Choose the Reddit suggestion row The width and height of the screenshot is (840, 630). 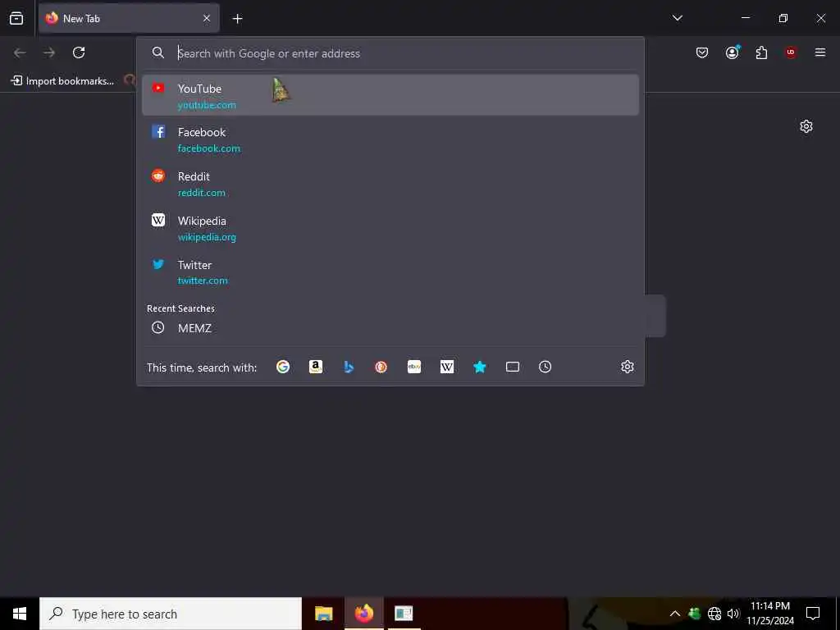point(390,184)
